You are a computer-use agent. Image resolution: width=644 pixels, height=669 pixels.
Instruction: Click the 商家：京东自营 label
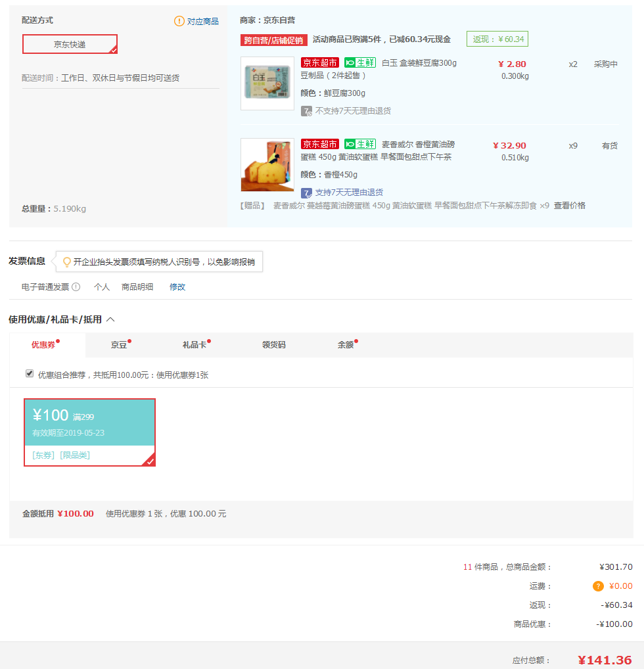pos(267,20)
